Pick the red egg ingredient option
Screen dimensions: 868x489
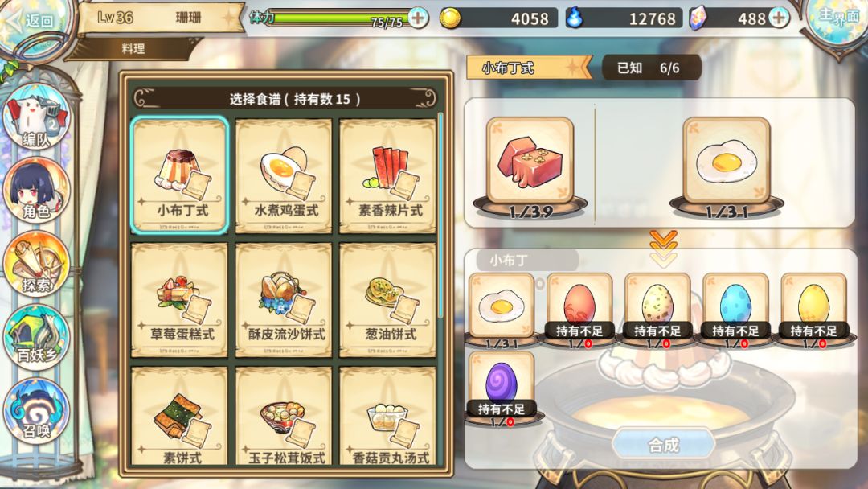pos(579,307)
